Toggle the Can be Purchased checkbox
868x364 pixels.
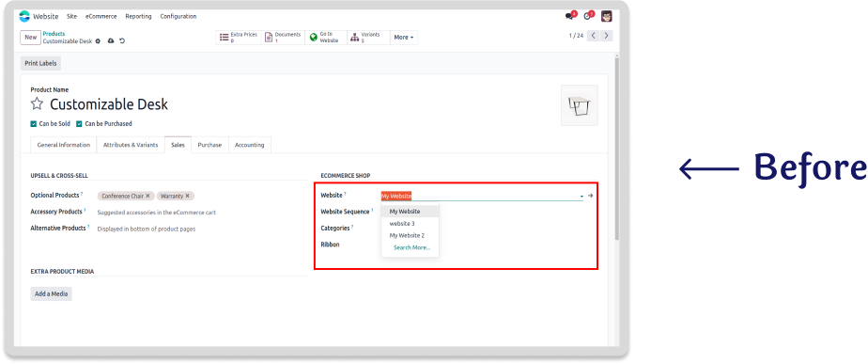pyautogui.click(x=79, y=123)
